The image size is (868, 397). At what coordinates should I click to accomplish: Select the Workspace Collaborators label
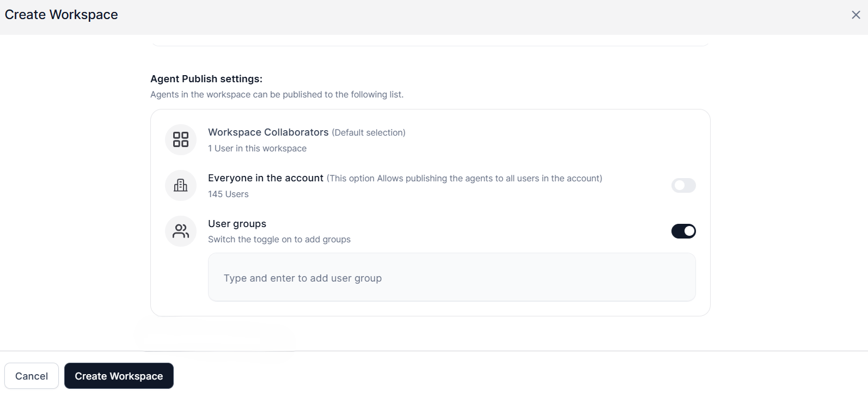(268, 132)
